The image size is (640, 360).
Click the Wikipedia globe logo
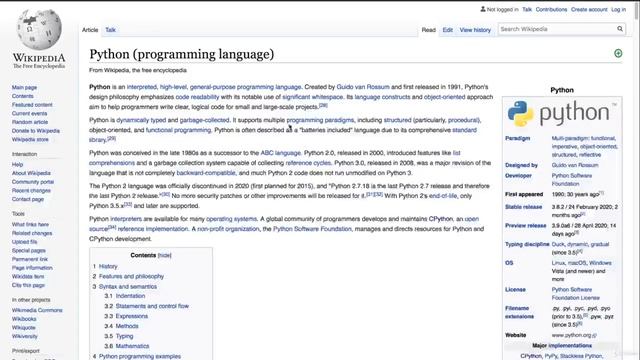click(39, 30)
